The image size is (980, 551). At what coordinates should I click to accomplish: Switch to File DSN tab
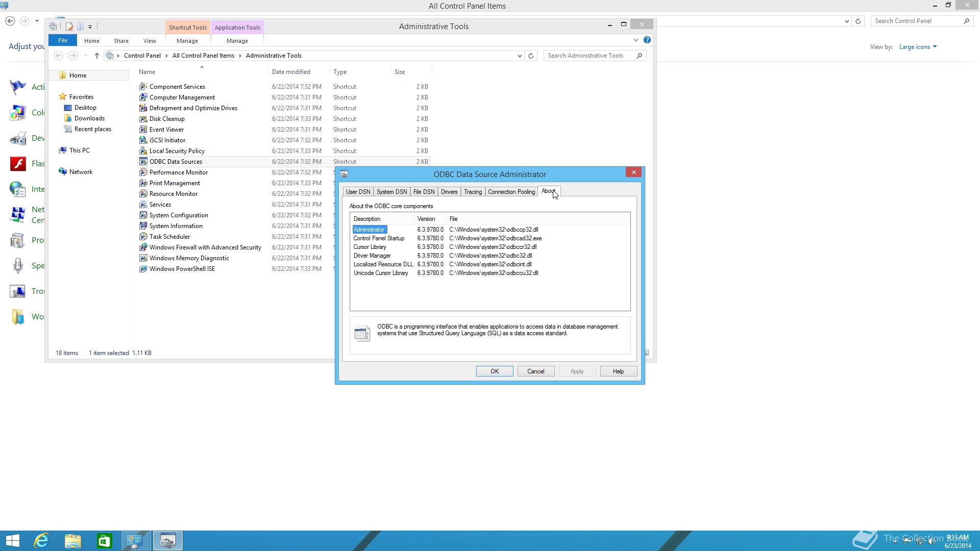coord(424,192)
